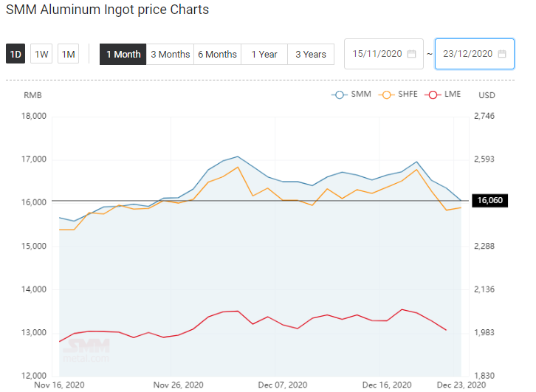536x392 pixels.
Task: Open calendar icon in end date field
Action: (502, 54)
